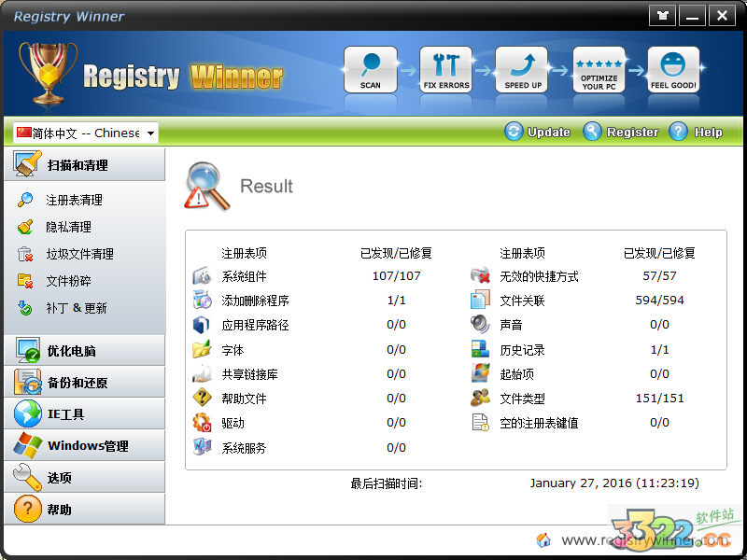Image resolution: width=747 pixels, height=560 pixels.
Task: Click the SCAN step icon
Action: [x=370, y=69]
